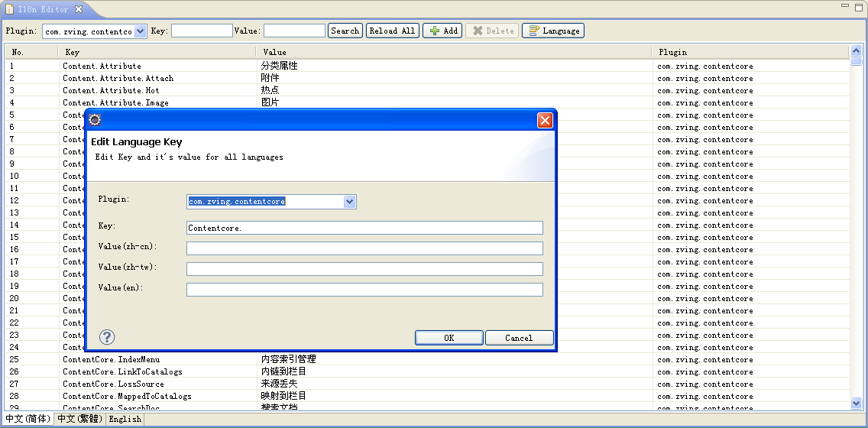Select the English language tab
868x428 pixels.
(125, 419)
